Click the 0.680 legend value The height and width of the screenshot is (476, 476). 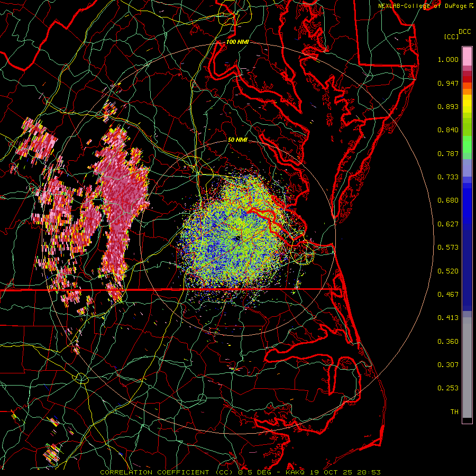coord(448,200)
